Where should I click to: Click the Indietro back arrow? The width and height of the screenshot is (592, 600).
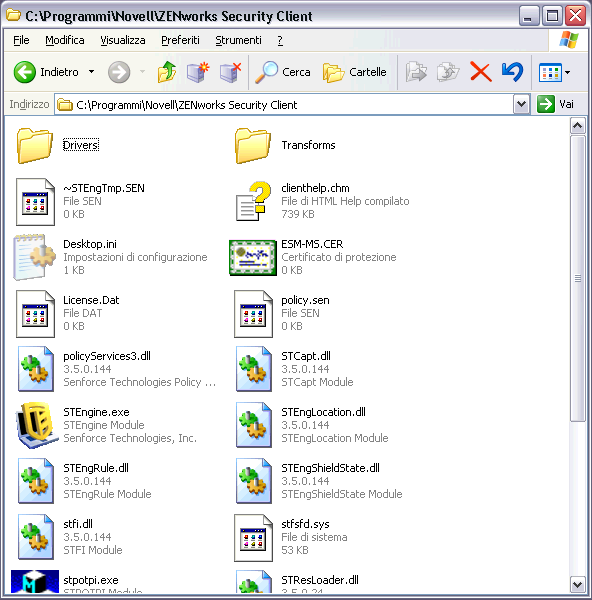[x=25, y=72]
